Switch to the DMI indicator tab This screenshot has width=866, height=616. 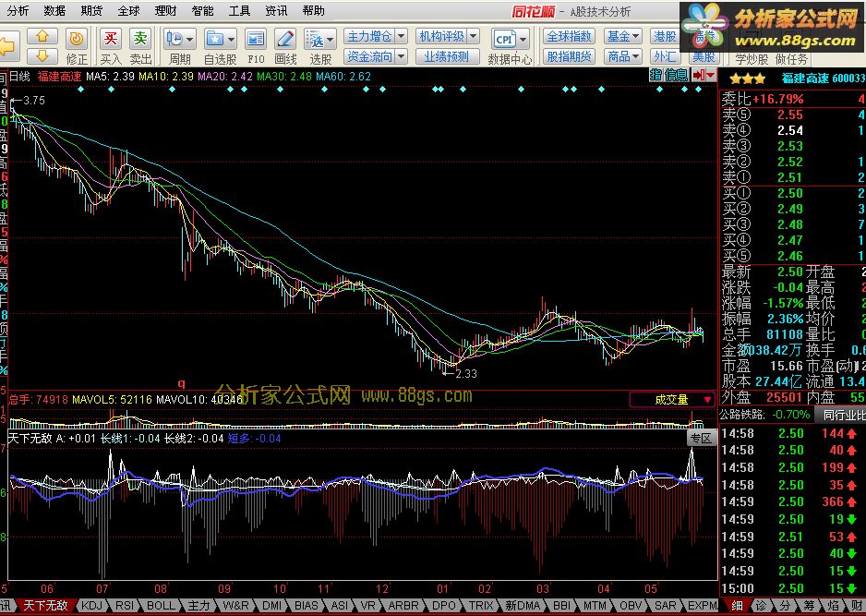[271, 606]
